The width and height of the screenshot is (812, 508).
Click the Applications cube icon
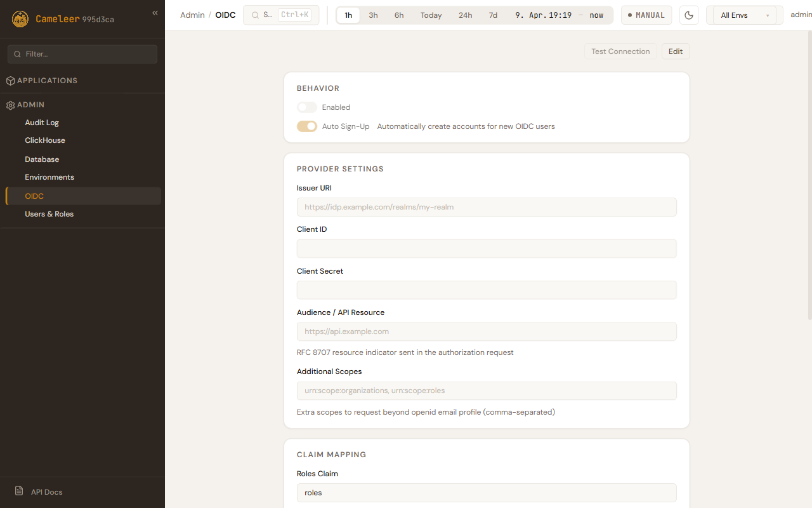click(10, 81)
